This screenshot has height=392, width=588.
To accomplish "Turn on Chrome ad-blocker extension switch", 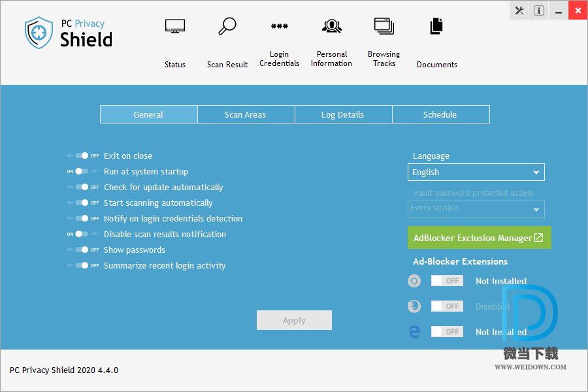I will [447, 281].
